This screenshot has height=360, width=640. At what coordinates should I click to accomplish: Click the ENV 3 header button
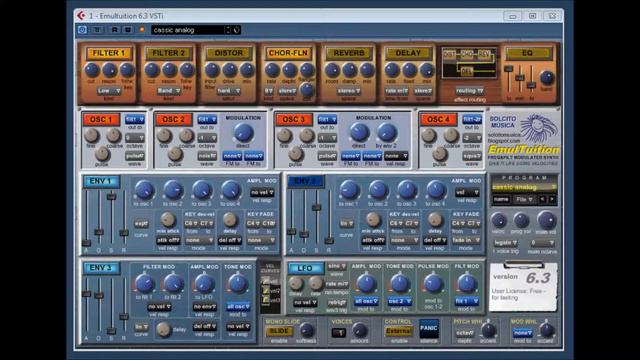[101, 268]
